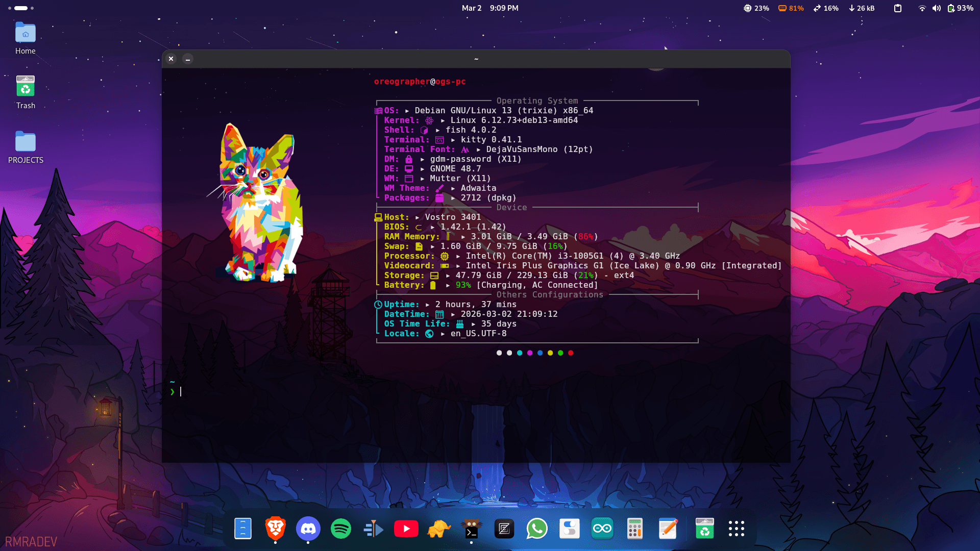Open the Zed editor dock icon
980x551 pixels.
pyautogui.click(x=504, y=529)
